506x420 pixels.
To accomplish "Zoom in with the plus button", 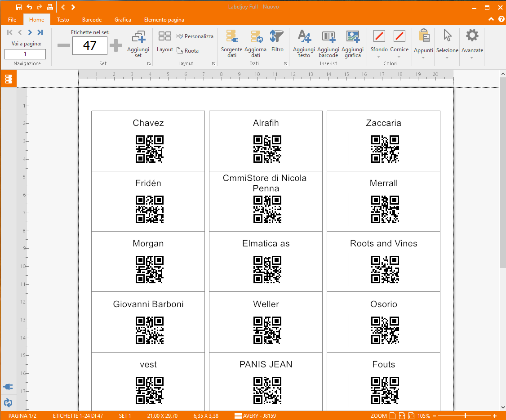I will click(x=494, y=416).
